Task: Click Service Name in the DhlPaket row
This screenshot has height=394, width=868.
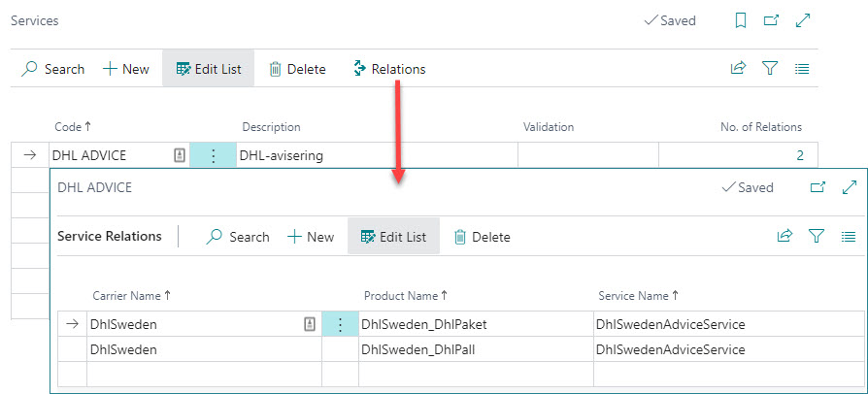Action: click(728, 324)
